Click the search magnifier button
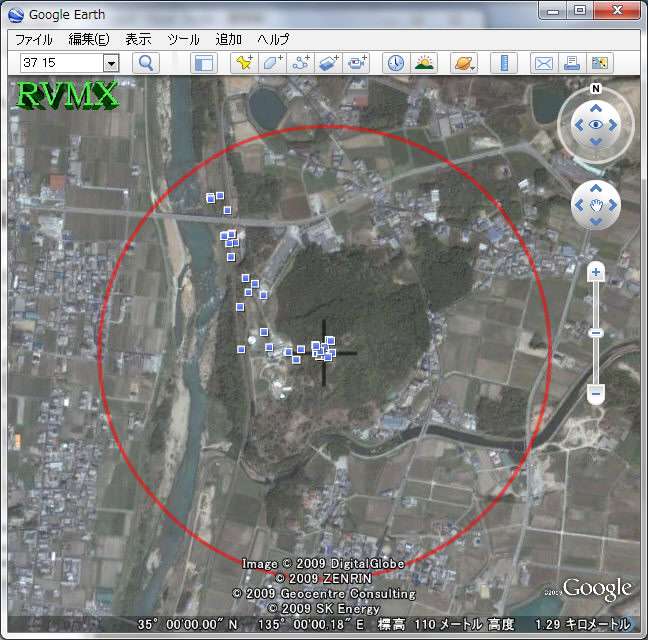Screen dimensions: 648x640 tap(146, 63)
